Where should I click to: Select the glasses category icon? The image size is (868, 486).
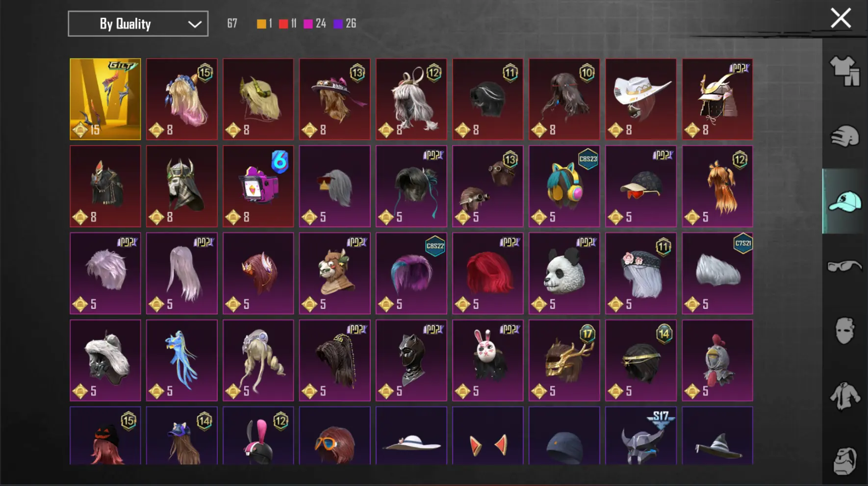point(844,266)
